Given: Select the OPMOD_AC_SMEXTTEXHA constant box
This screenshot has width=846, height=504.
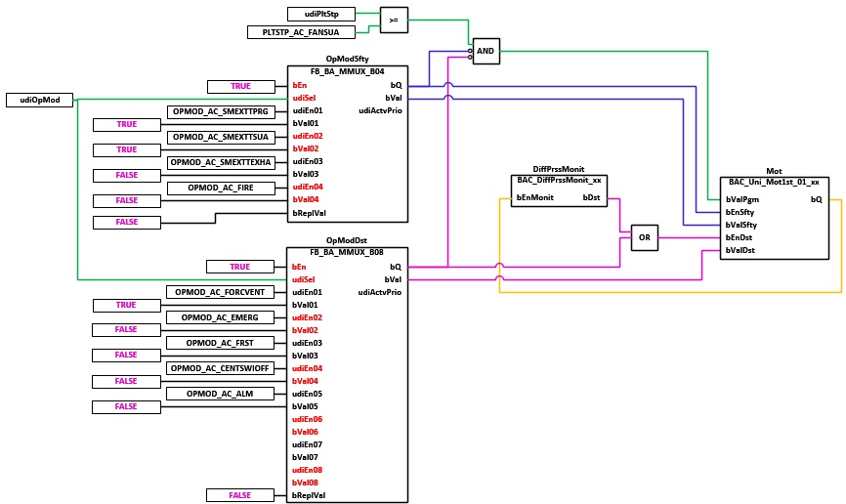Looking at the screenshot, I should [221, 162].
